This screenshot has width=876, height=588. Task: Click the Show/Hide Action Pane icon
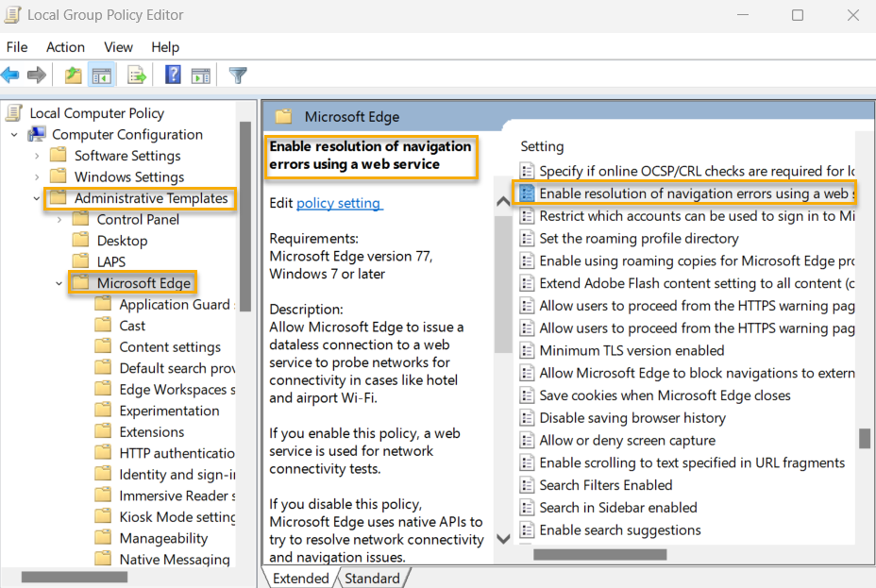(201, 75)
